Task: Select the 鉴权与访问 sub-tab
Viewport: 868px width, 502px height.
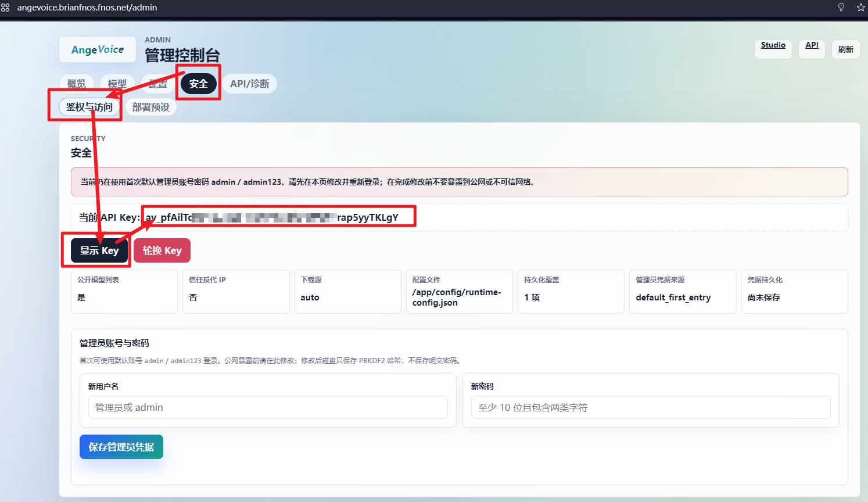Action: 89,107
